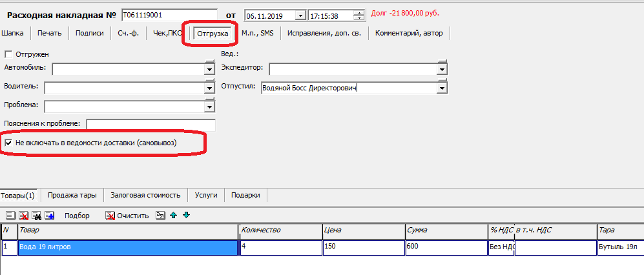The image size is (644, 275).
Task: Click the edit row list icon
Action: pos(11,216)
